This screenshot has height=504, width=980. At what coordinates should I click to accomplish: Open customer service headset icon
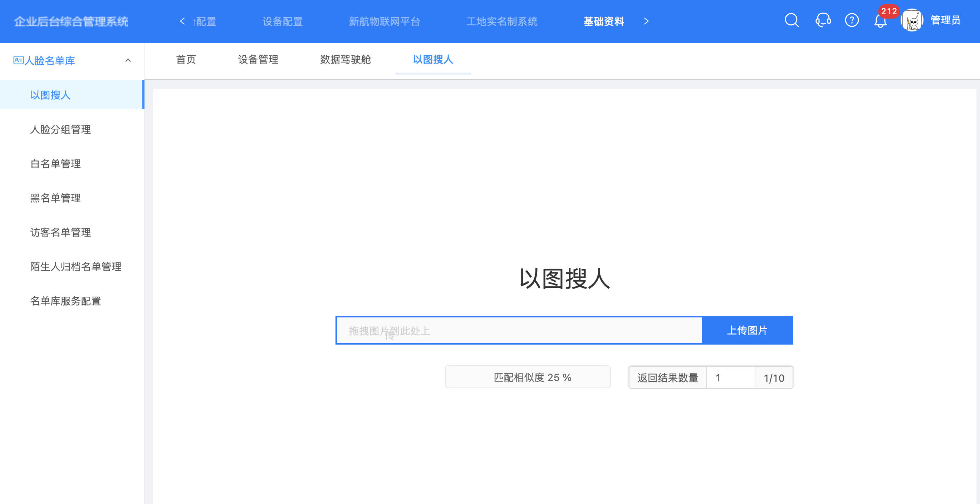tap(823, 20)
